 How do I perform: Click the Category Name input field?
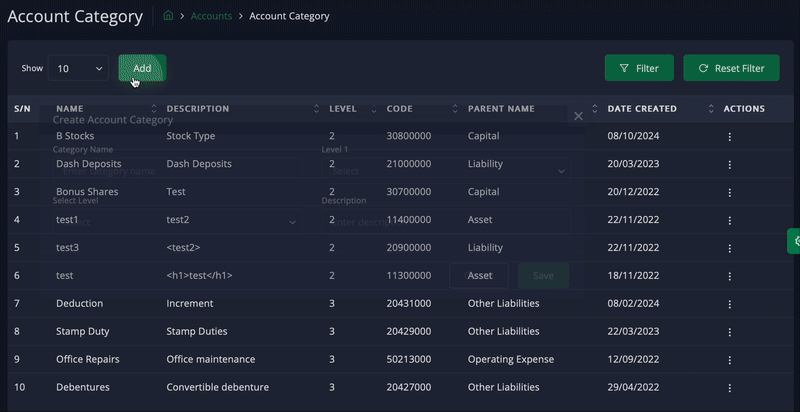(x=175, y=171)
